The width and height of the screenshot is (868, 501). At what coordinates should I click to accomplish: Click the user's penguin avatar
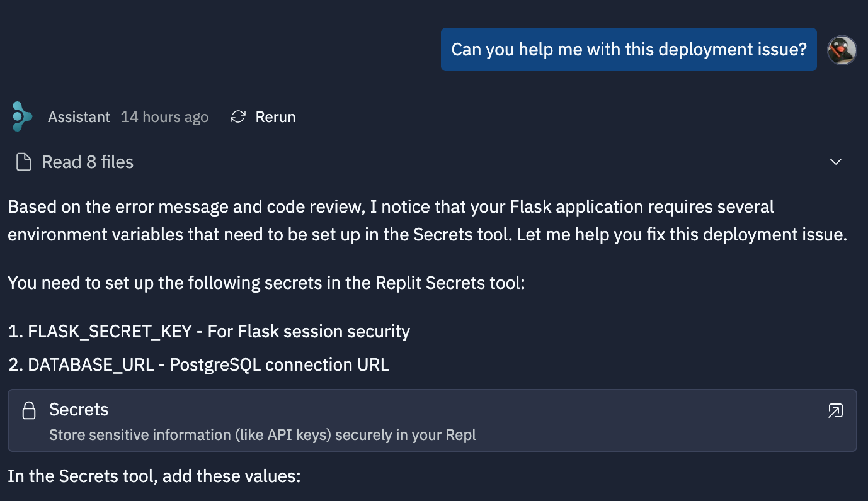842,50
